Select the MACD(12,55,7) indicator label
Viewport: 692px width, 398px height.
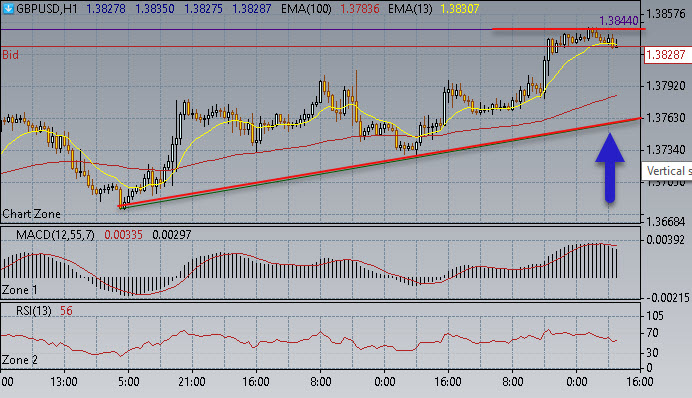pyautogui.click(x=55, y=235)
